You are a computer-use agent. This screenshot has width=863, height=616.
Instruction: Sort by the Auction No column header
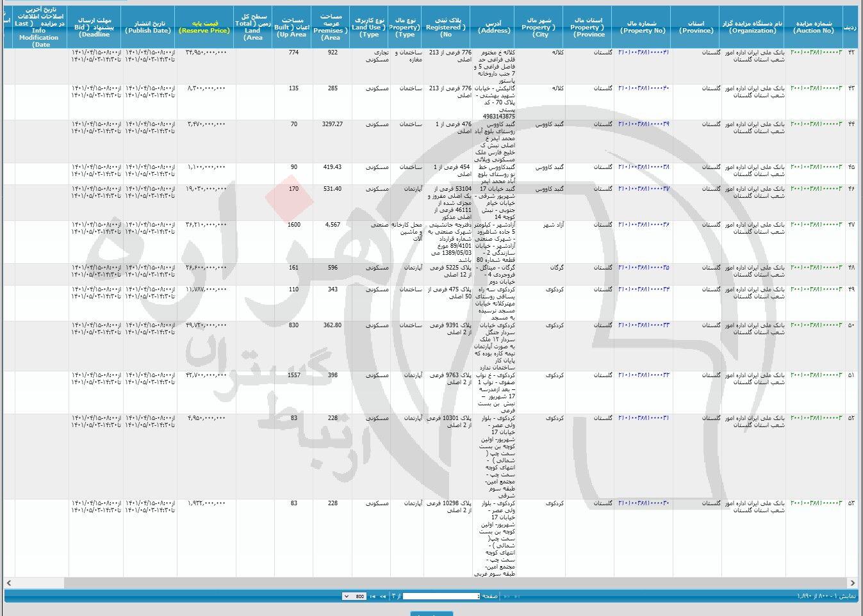click(814, 27)
